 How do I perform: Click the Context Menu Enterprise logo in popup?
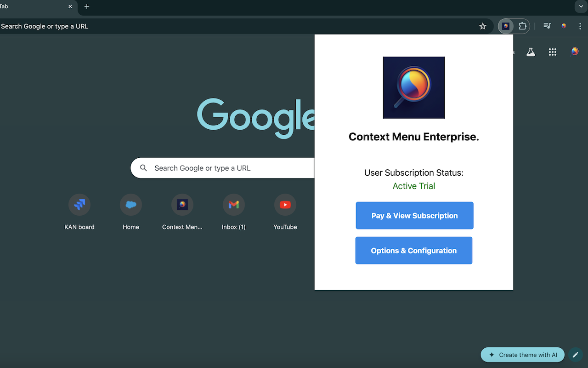point(413,87)
